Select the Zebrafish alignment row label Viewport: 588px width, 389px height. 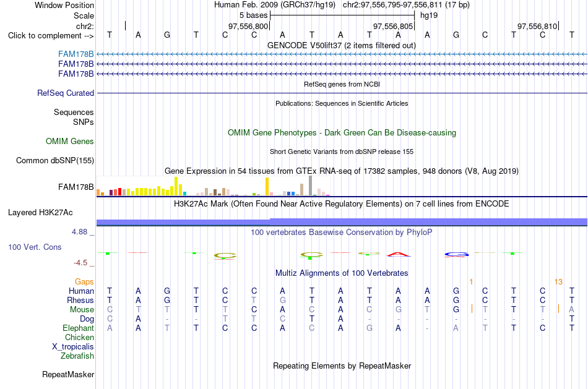coord(77,356)
